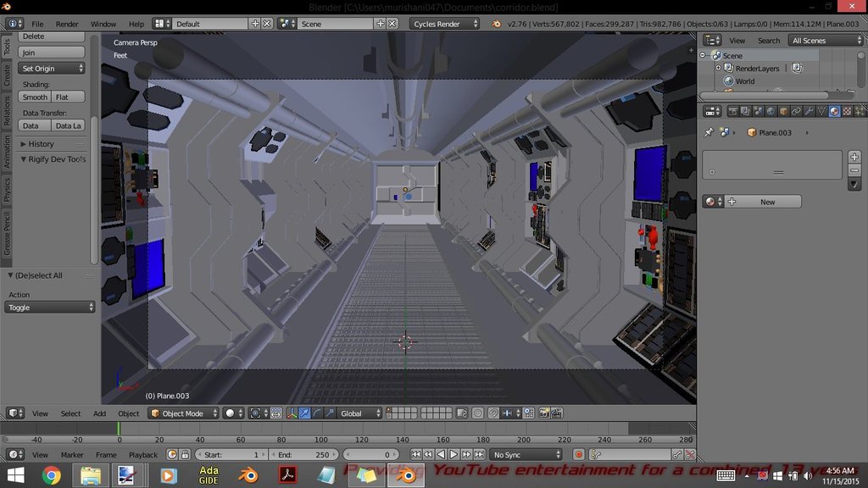Click the End frame 250 field
Viewport: 868px width, 488px height.
pyautogui.click(x=303, y=454)
